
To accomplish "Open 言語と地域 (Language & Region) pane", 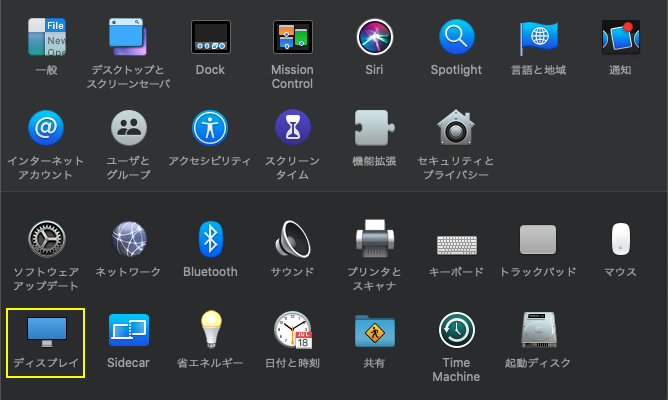I will [x=538, y=37].
